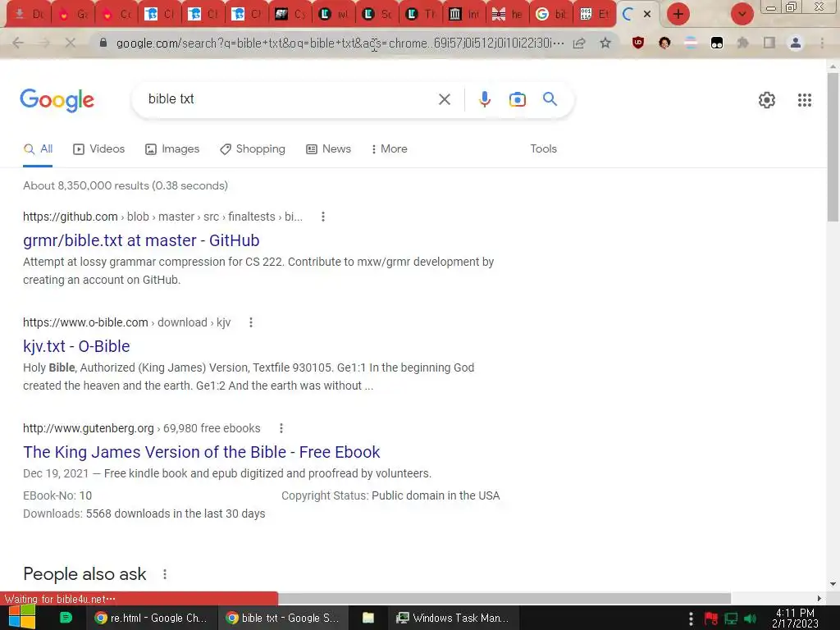Open options for the gutenberg.org result
The image size is (840, 630).
click(x=281, y=428)
